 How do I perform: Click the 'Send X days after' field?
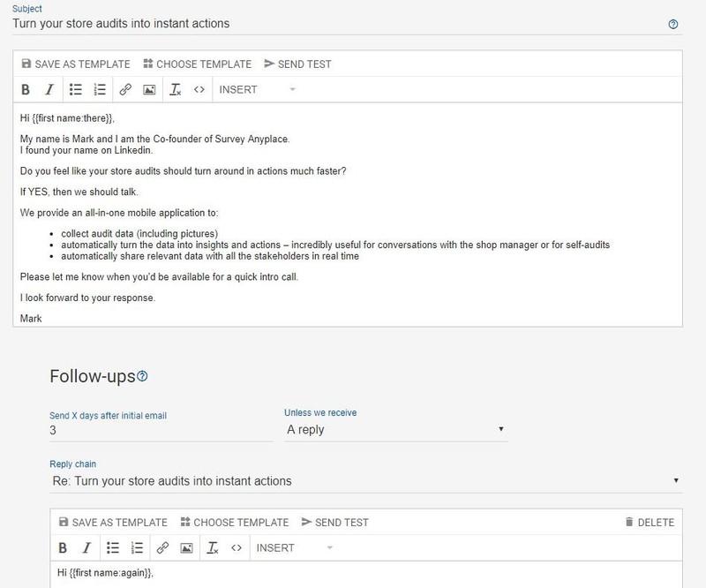click(161, 430)
